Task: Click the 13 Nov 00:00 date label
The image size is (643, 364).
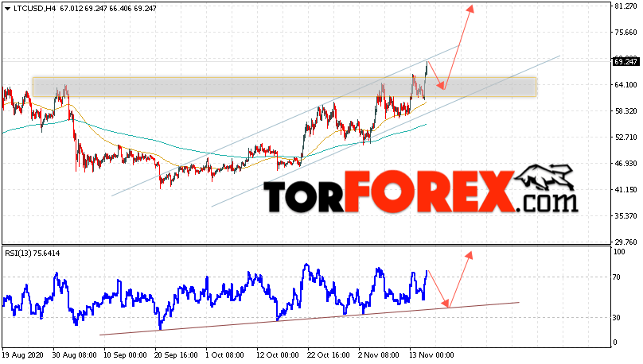Action: click(431, 354)
